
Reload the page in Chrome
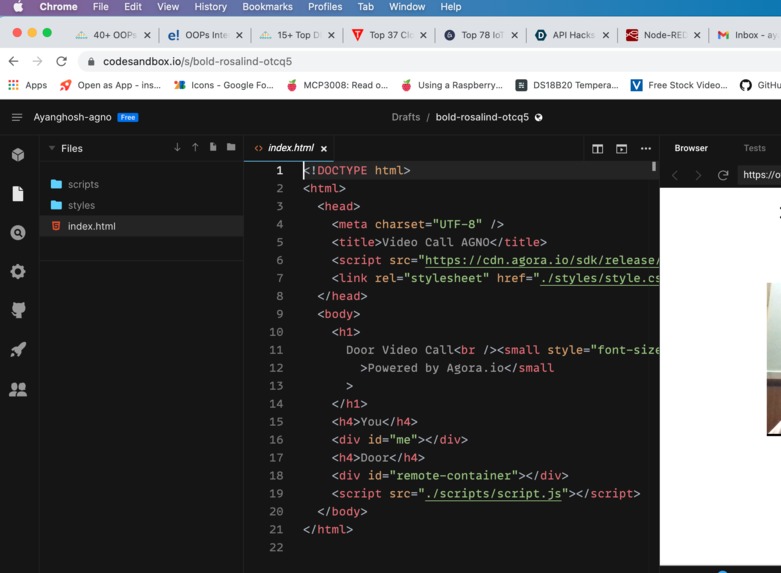(61, 61)
